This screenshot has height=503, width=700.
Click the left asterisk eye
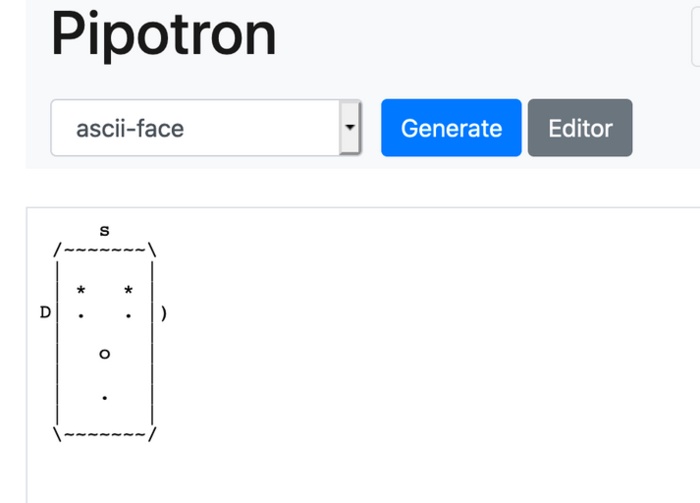pyautogui.click(x=81, y=290)
